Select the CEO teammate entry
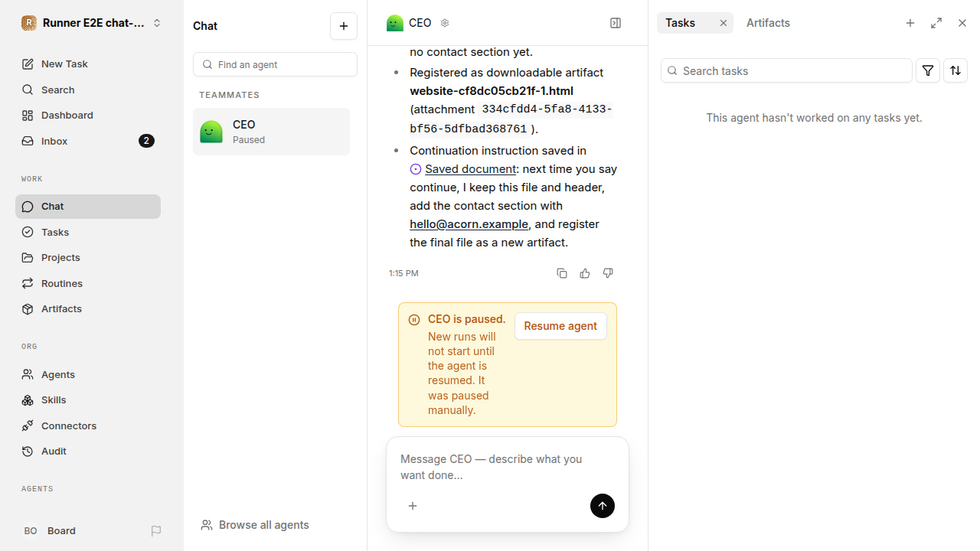 click(x=271, y=132)
